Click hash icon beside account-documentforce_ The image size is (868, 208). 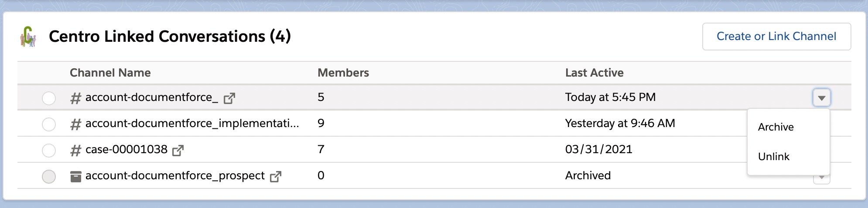(x=76, y=98)
